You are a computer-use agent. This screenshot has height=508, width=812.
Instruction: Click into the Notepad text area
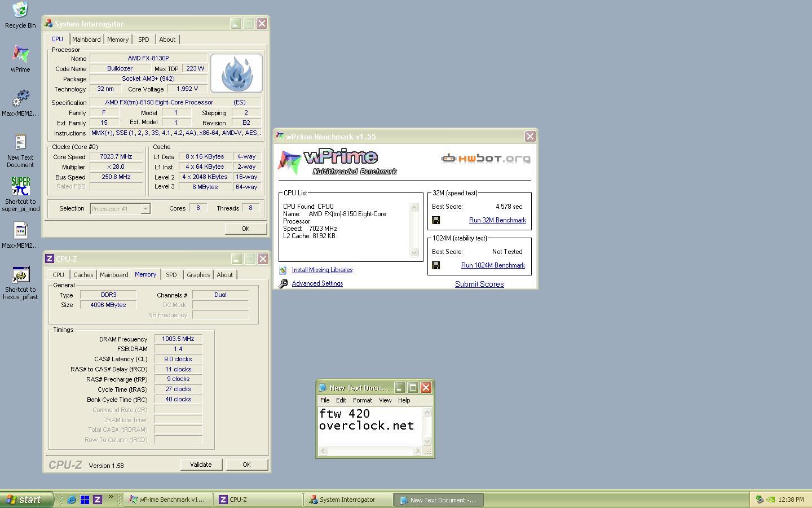point(370,427)
